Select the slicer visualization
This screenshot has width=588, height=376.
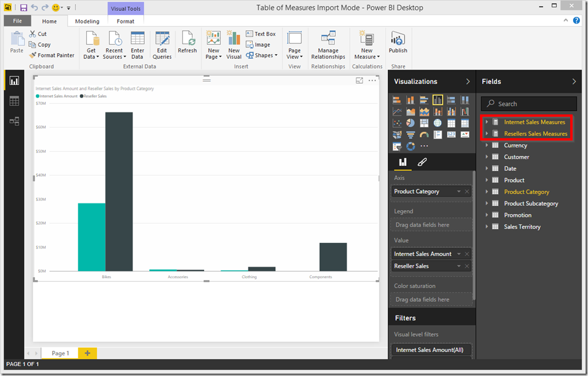click(x=397, y=146)
